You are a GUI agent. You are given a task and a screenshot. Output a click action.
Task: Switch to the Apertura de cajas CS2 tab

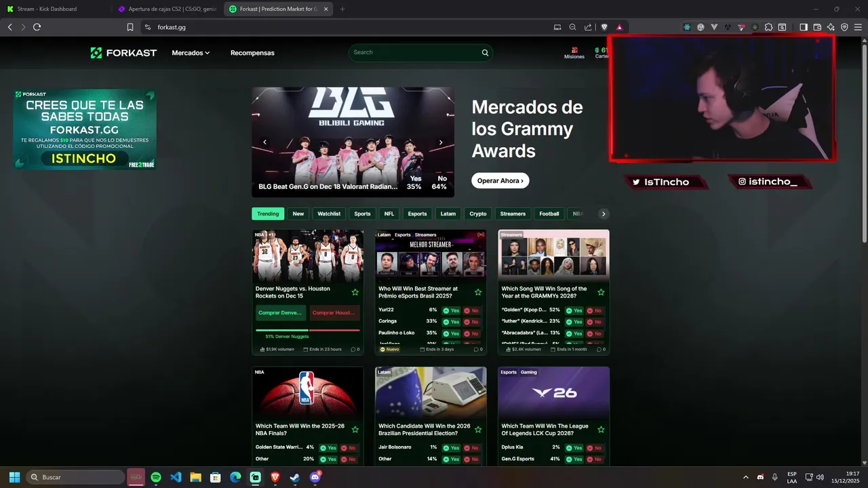167,9
